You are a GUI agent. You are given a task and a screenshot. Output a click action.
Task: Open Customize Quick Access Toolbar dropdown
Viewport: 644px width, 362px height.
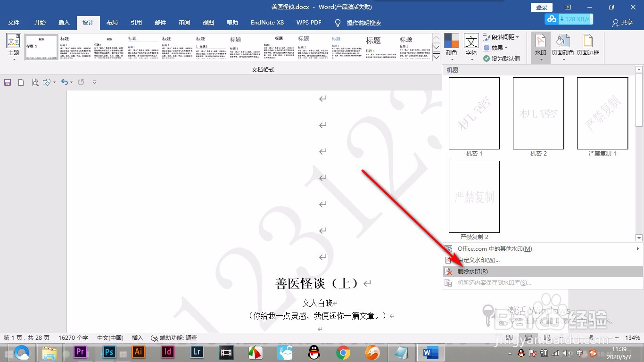(x=94, y=82)
